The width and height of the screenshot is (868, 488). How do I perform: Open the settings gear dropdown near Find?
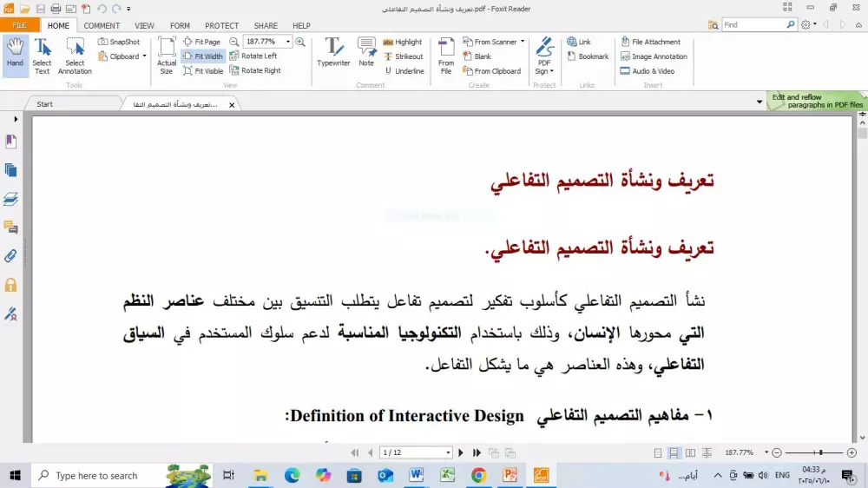click(809, 25)
